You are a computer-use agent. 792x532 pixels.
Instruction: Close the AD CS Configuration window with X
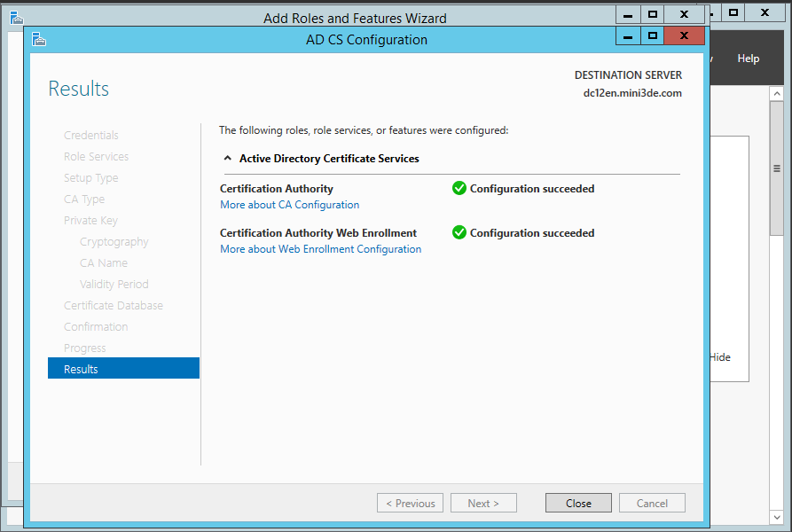click(685, 36)
